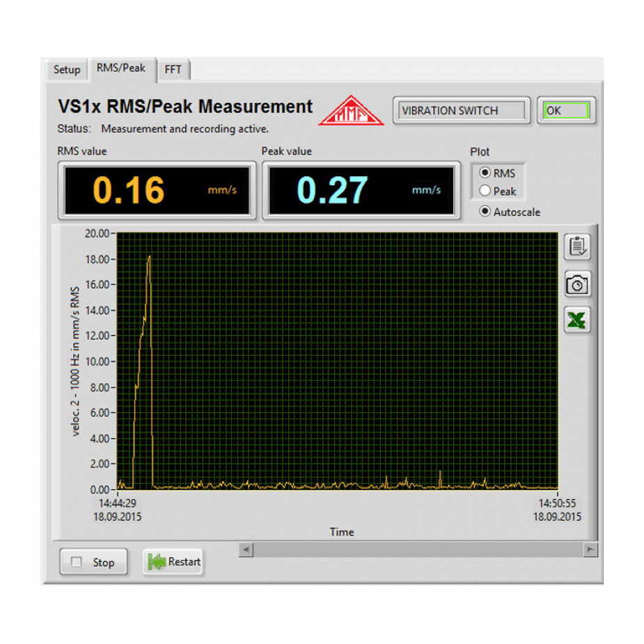
Task: Click the Peak value display showing 0.27
Action: 360,190
